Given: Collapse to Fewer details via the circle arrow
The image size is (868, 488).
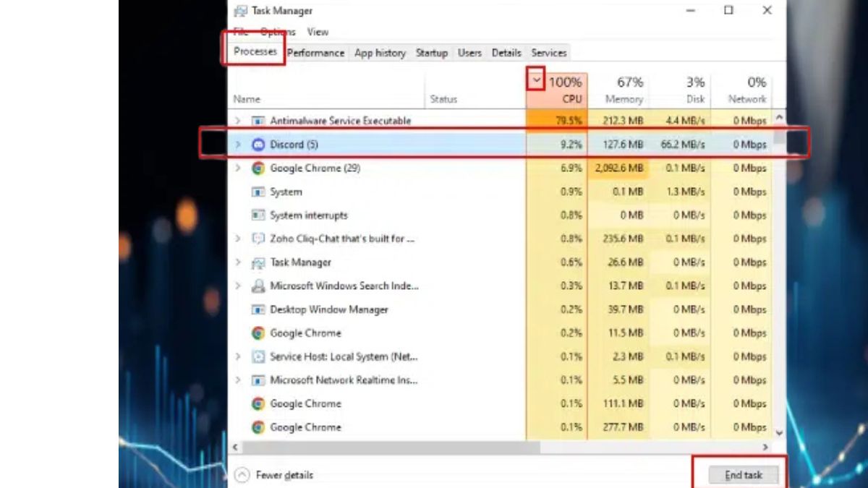Looking at the screenshot, I should (242, 475).
